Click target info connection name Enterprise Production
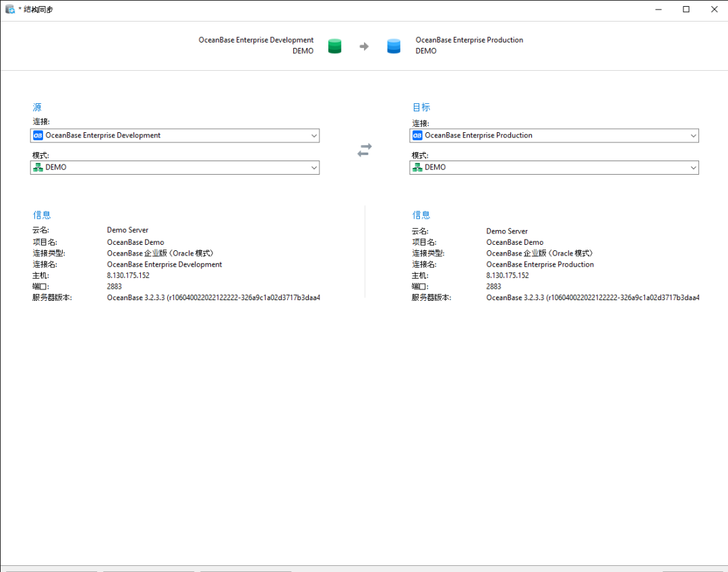The image size is (728, 572). [540, 264]
